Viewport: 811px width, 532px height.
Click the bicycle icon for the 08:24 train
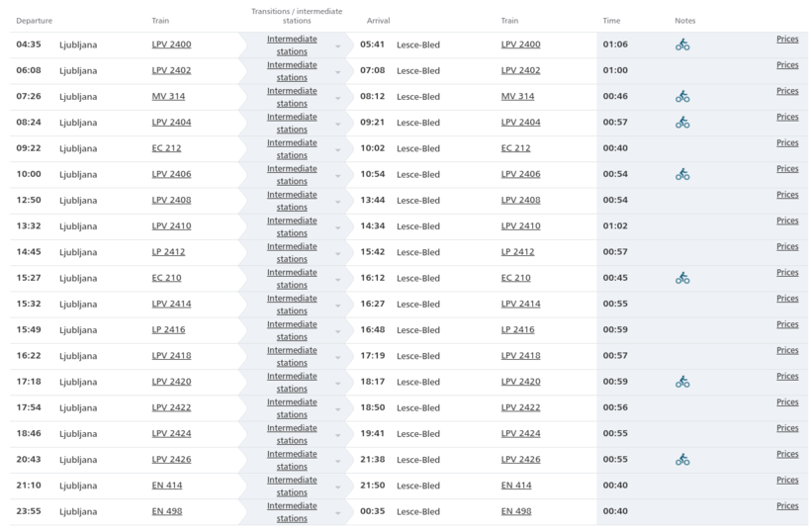pyautogui.click(x=682, y=123)
